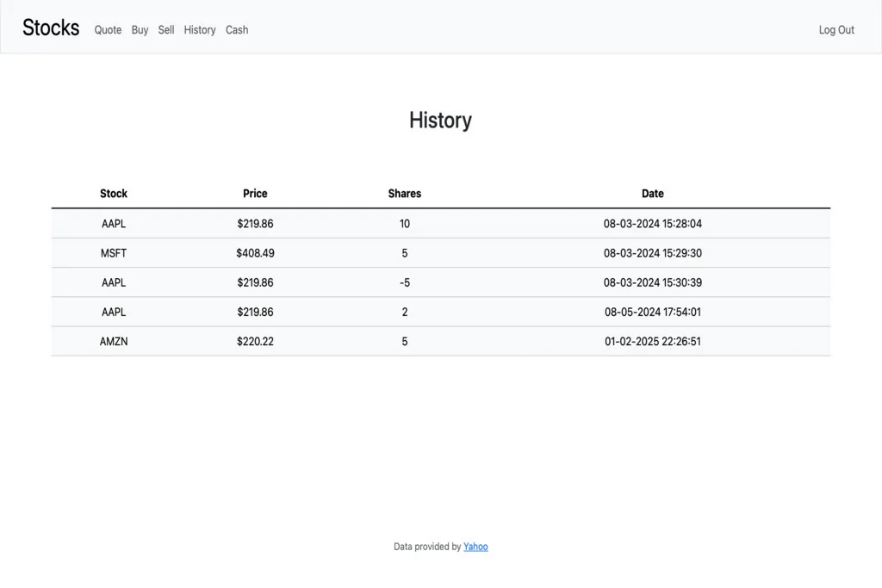Select the MSFT stock cell

coord(114,253)
